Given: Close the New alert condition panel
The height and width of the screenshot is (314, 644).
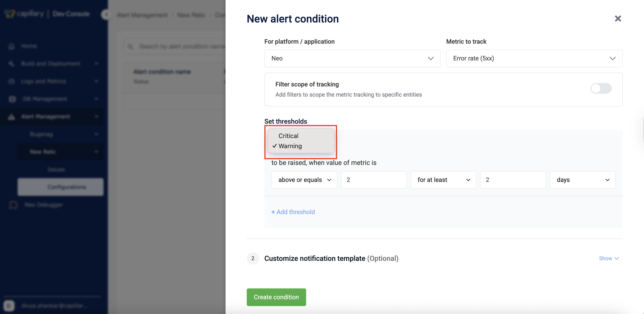Looking at the screenshot, I should coord(618,19).
